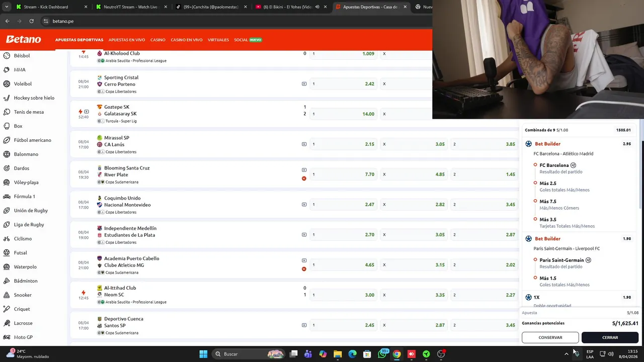This screenshot has width=644, height=362.
Task: Reload the page in Chrome
Action: (31, 21)
